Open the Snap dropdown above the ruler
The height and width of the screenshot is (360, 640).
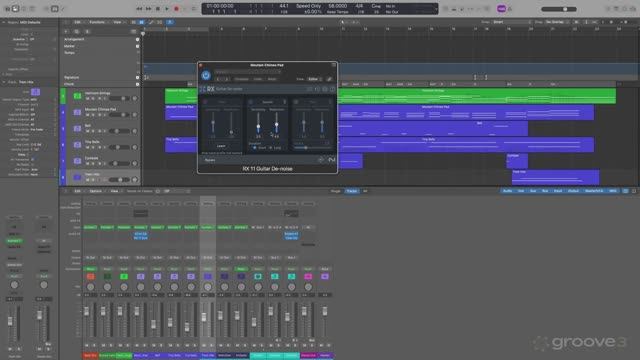(512, 22)
